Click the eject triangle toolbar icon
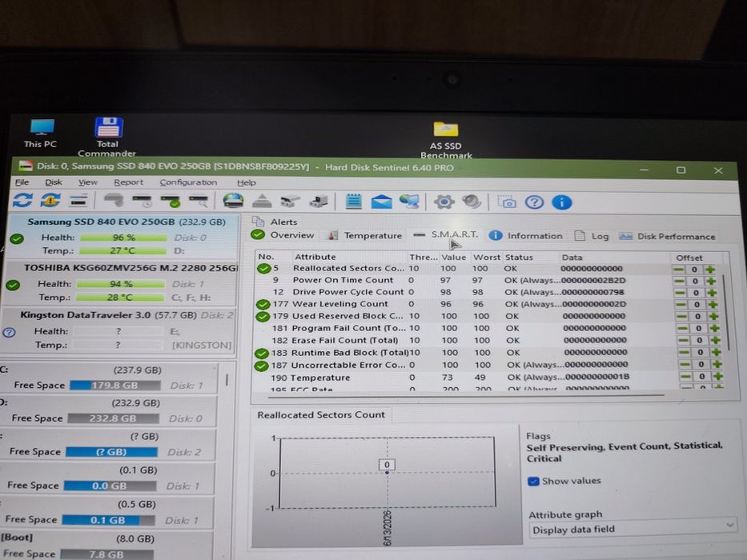 (262, 202)
